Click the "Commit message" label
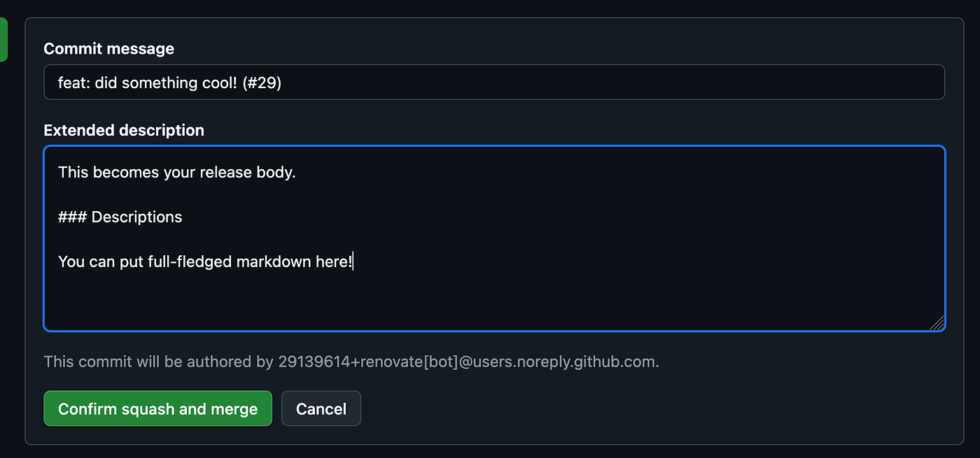This screenshot has width=980, height=458. click(108, 49)
